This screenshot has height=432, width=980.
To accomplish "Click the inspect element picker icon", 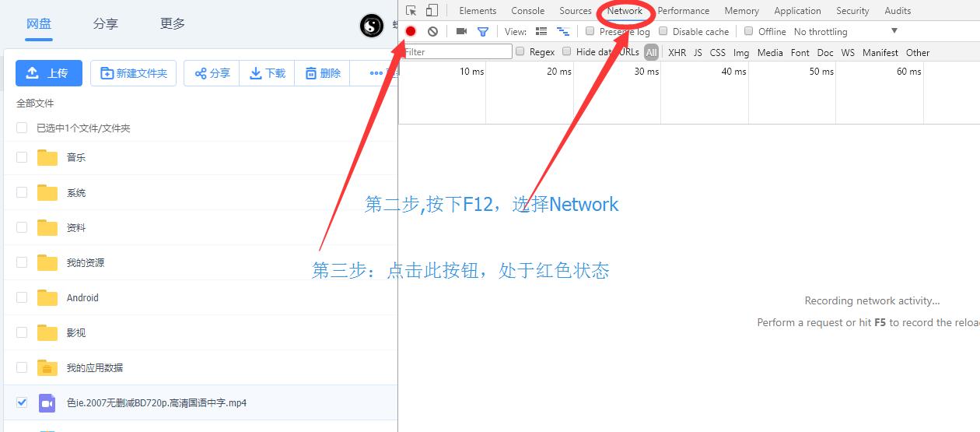I will tap(411, 11).
